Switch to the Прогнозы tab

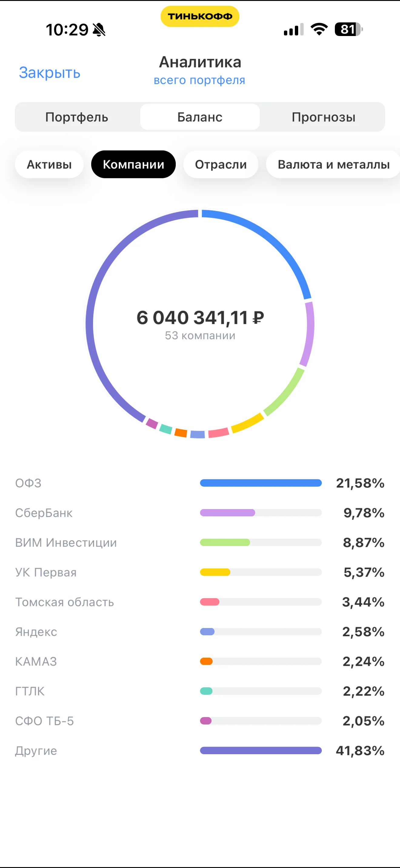pos(323,117)
